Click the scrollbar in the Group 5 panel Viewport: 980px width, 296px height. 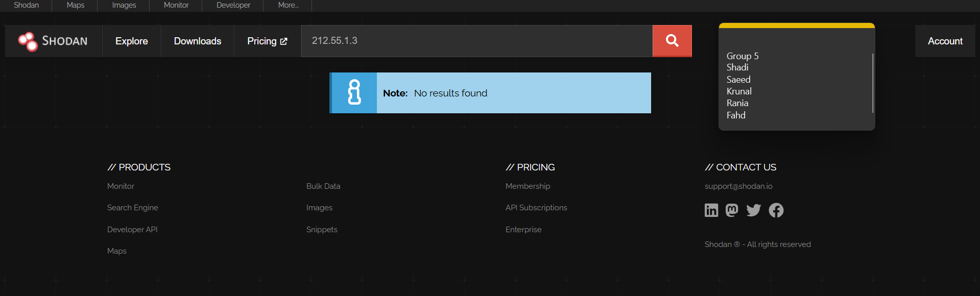[873, 83]
